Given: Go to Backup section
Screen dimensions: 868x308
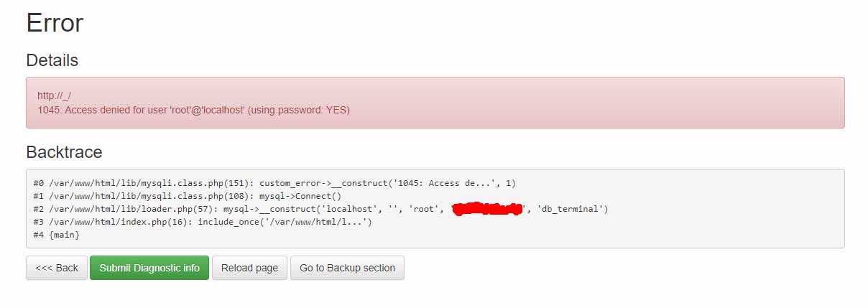Looking at the screenshot, I should [x=347, y=268].
